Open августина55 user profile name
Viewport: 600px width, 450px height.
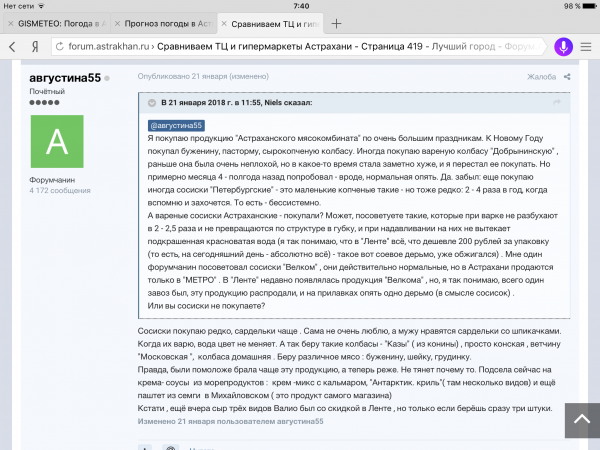(x=65, y=78)
